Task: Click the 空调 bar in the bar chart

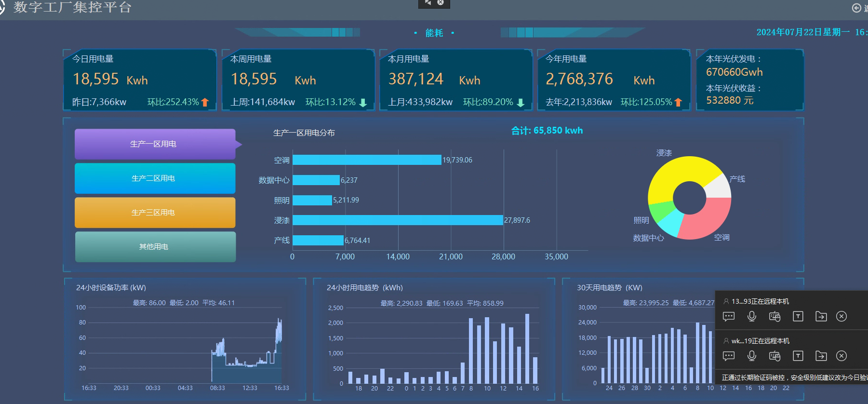Action: (366, 160)
